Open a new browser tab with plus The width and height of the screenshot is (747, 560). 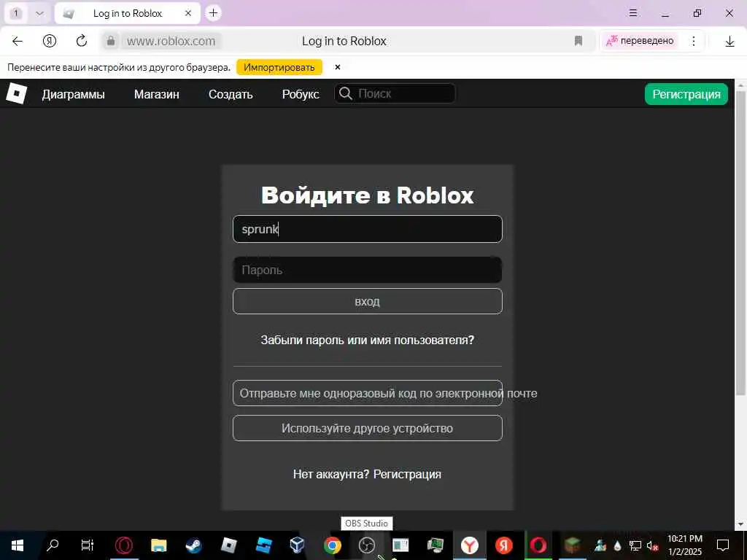[214, 13]
